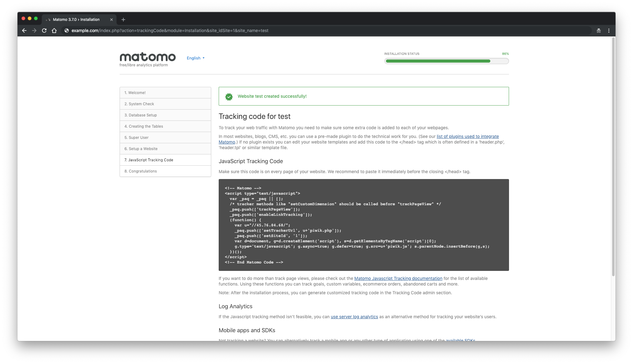Click the browser menu (three dots) icon
Image resolution: width=633 pixels, height=364 pixels.
(x=609, y=31)
